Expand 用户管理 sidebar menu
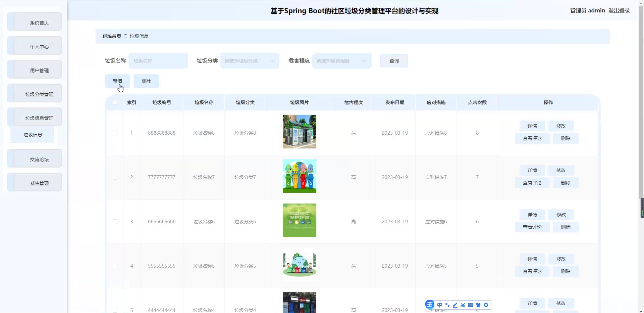Screen dimensions: 644x313 (35, 70)
